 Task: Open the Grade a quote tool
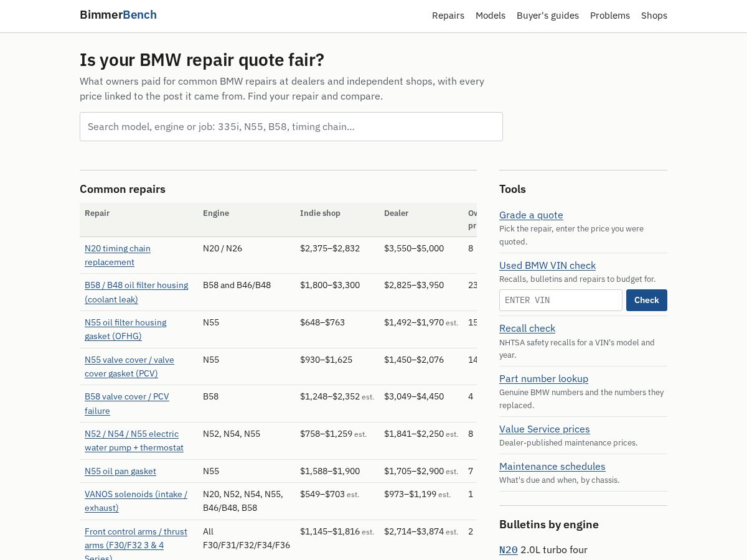coord(531,215)
